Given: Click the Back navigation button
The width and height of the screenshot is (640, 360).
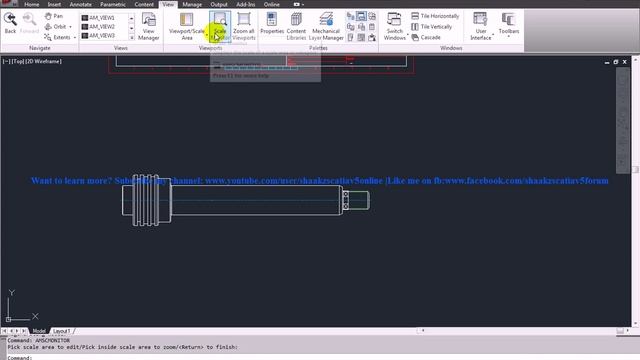Looking at the screenshot, I should click(x=10, y=23).
